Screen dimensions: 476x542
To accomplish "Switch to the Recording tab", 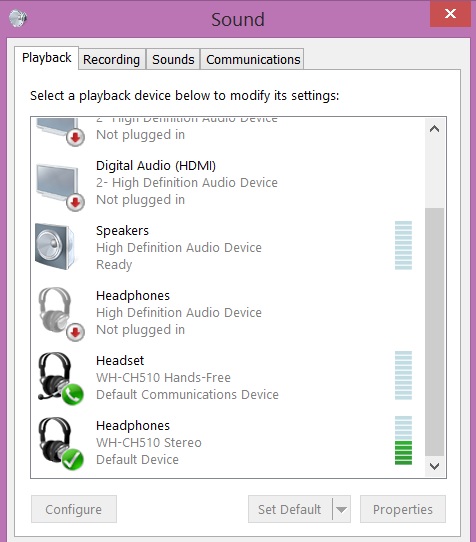I will (x=111, y=59).
